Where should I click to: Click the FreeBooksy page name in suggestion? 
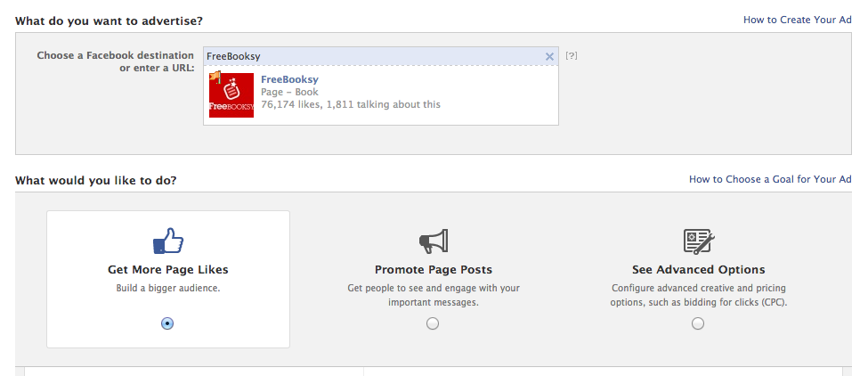pos(289,79)
